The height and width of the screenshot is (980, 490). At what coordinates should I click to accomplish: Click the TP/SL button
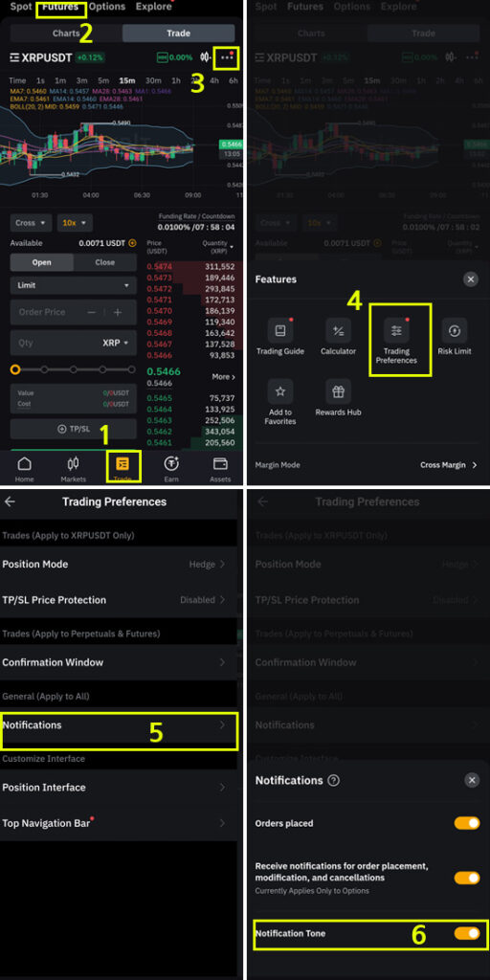click(x=73, y=430)
